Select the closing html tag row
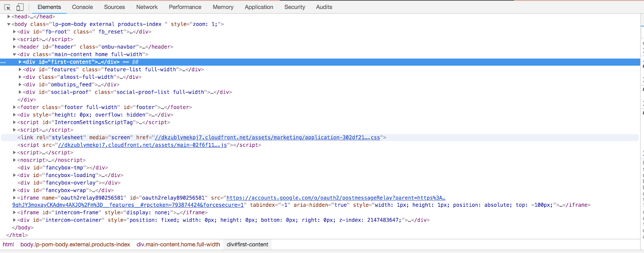The height and width of the screenshot is (253, 644). (x=17, y=235)
